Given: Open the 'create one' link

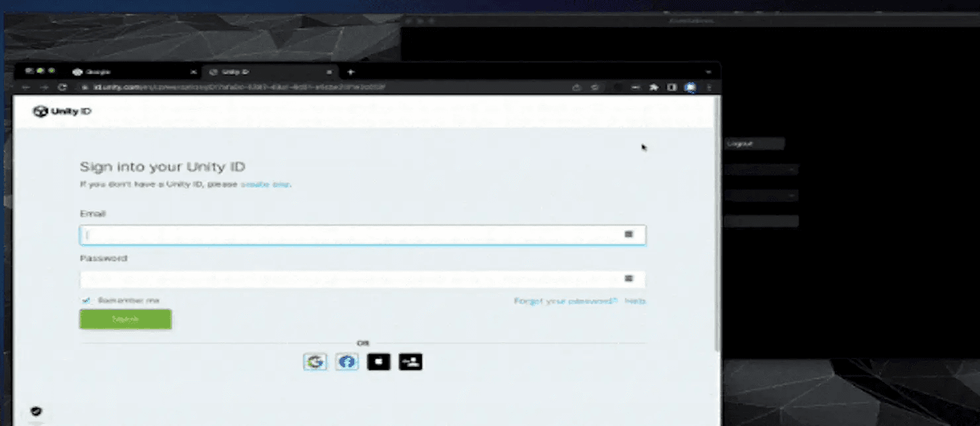Looking at the screenshot, I should pos(265,184).
